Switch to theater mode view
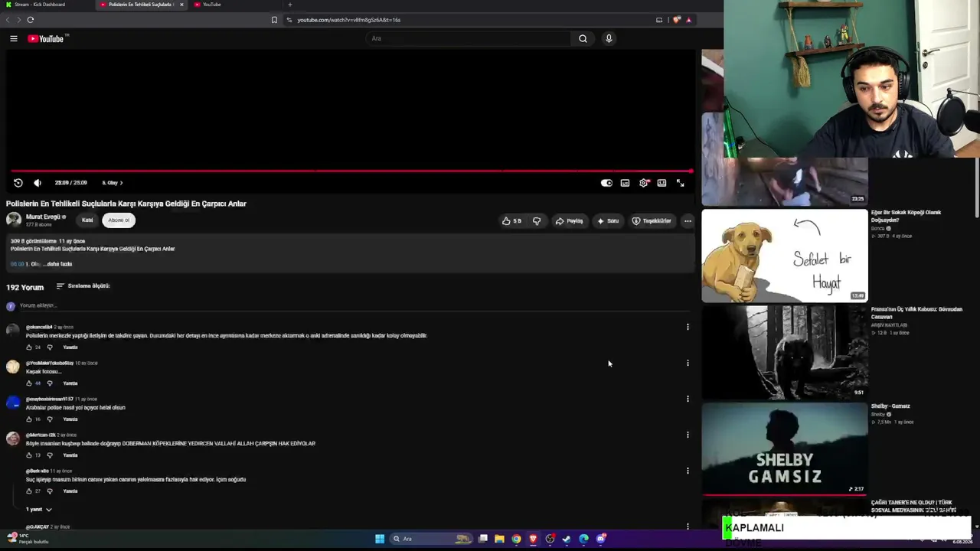Screen dimensions: 980x551 coord(661,183)
